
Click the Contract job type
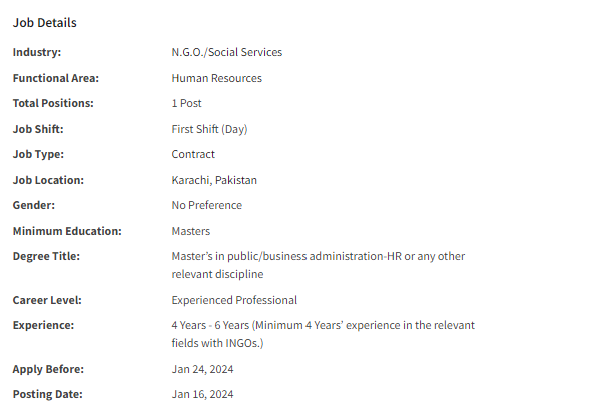pyautogui.click(x=193, y=154)
